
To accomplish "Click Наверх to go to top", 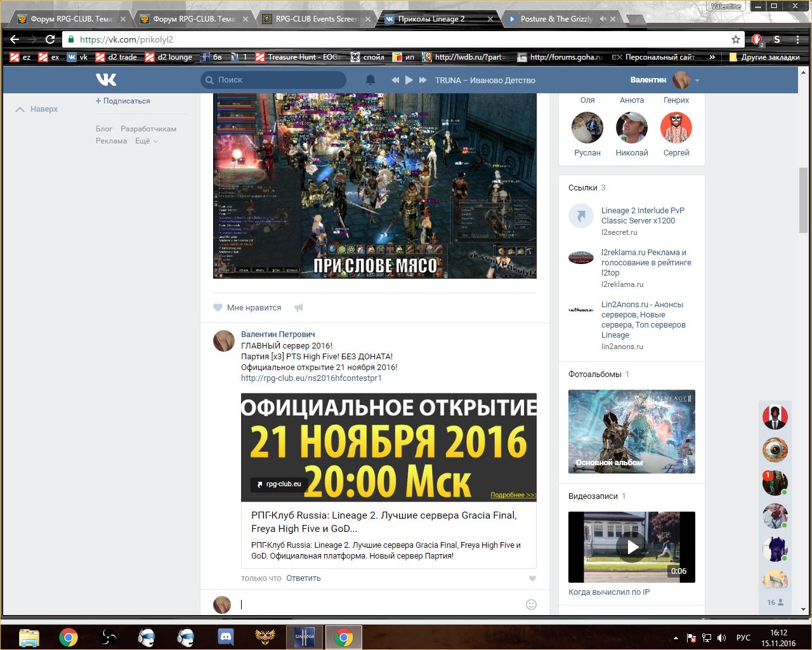I will [x=37, y=109].
